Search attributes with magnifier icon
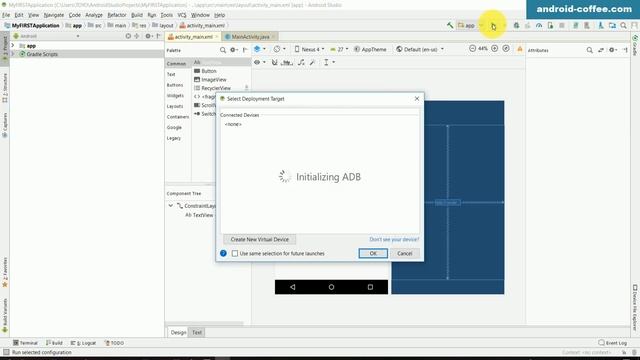 click(x=589, y=50)
